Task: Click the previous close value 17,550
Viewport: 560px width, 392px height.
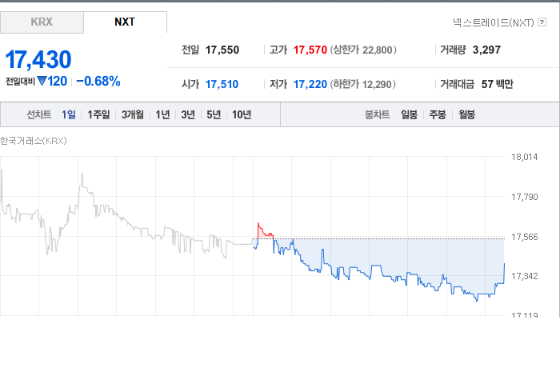Action: click(222, 50)
